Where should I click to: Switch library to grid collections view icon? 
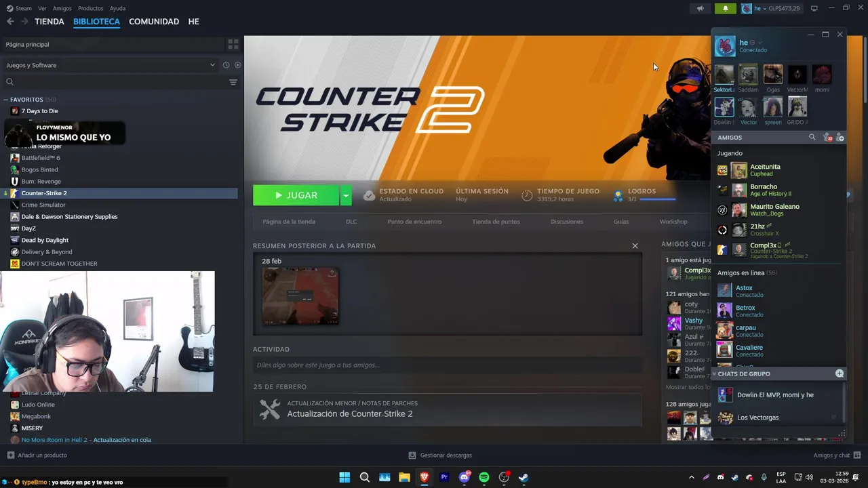click(x=233, y=44)
